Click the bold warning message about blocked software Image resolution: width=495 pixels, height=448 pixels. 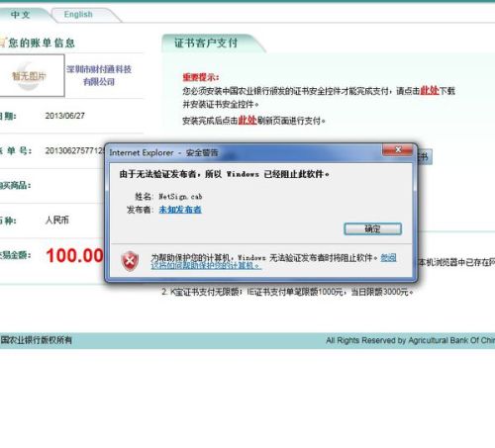[225, 174]
